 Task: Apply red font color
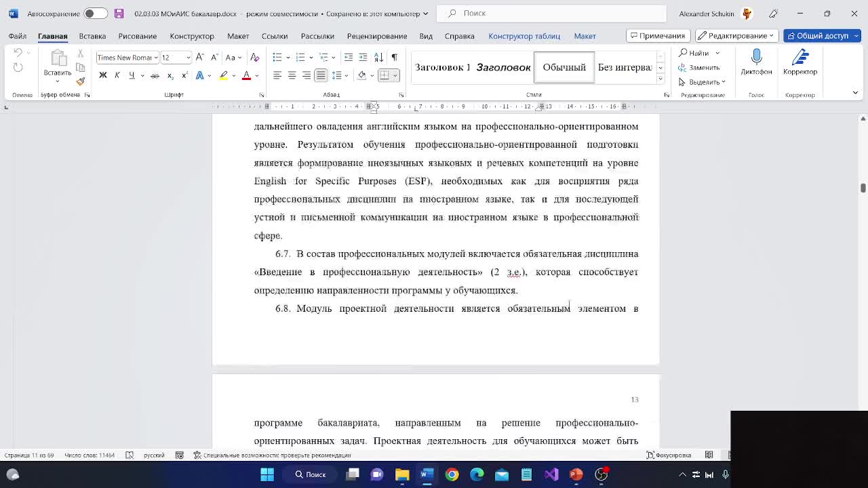tap(246, 75)
